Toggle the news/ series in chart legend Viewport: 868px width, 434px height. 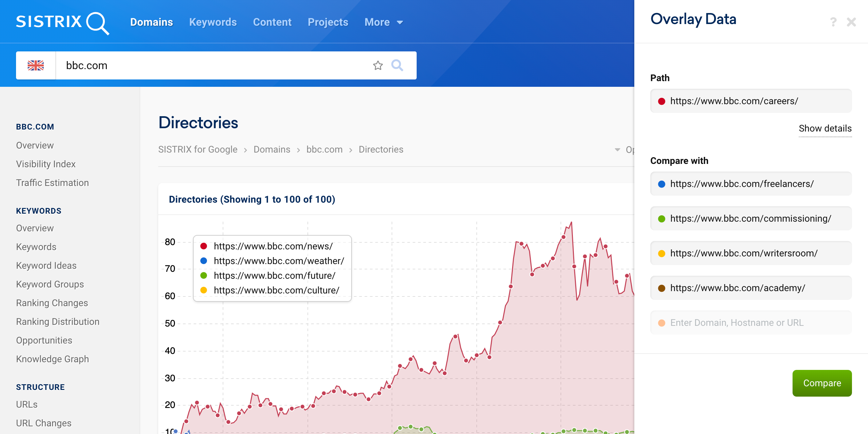click(266, 246)
